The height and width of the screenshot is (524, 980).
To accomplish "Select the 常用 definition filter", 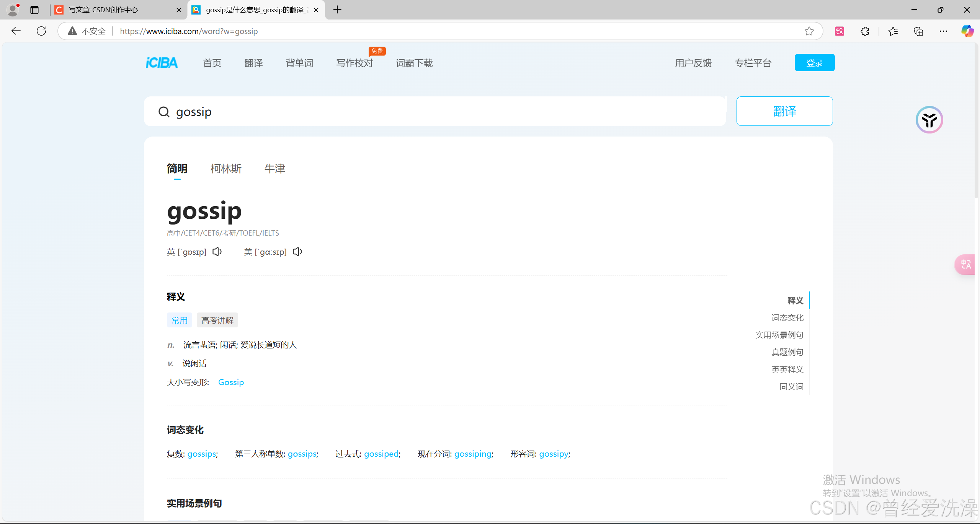I will click(179, 320).
